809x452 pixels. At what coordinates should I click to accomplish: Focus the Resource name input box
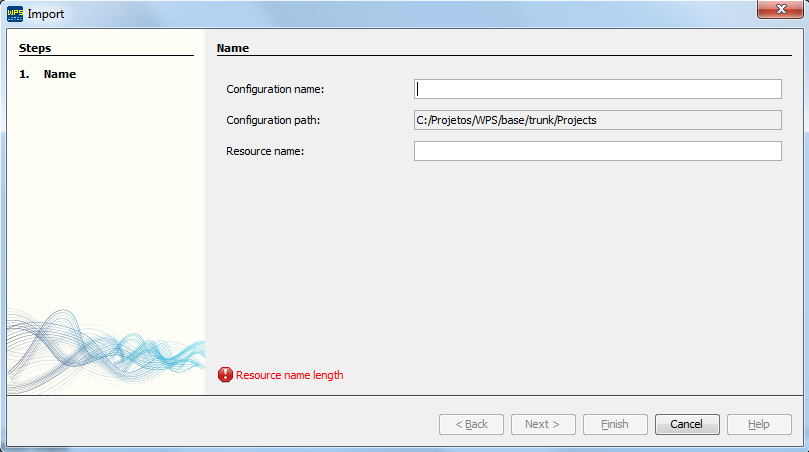[x=597, y=151]
